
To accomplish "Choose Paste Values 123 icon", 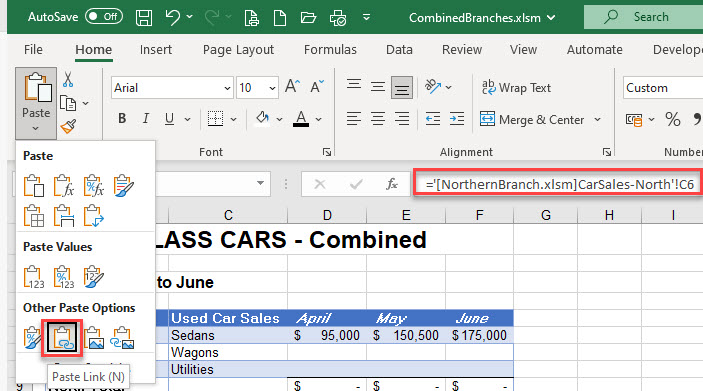I will coord(34,277).
